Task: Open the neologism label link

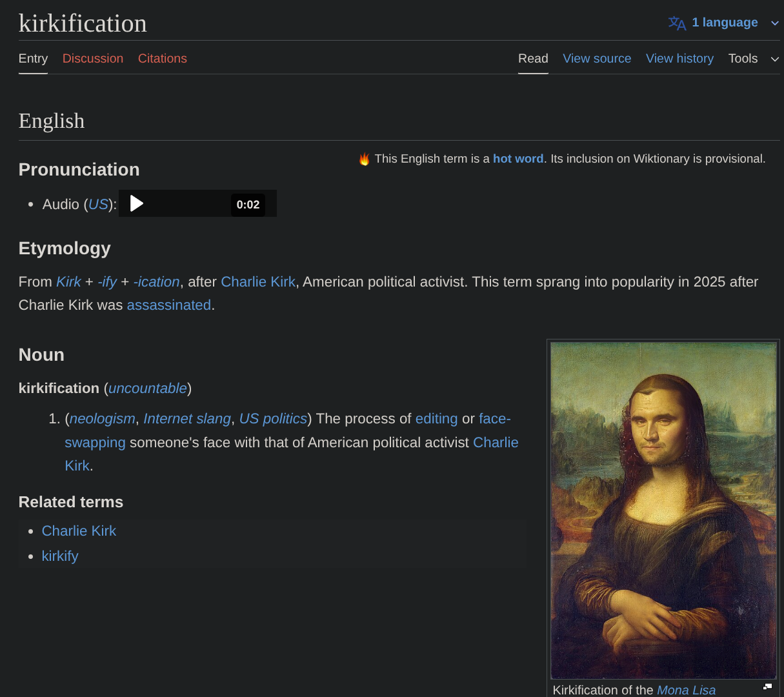Action: click(103, 419)
